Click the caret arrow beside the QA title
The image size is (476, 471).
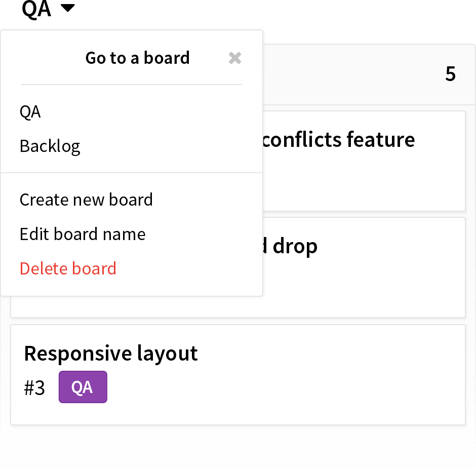67,8
